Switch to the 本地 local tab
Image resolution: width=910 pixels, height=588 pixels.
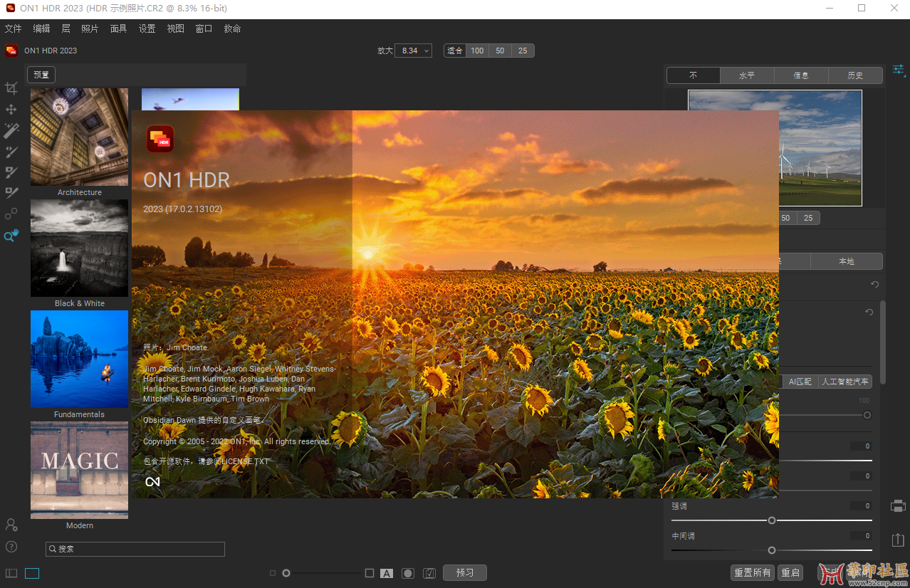click(846, 261)
